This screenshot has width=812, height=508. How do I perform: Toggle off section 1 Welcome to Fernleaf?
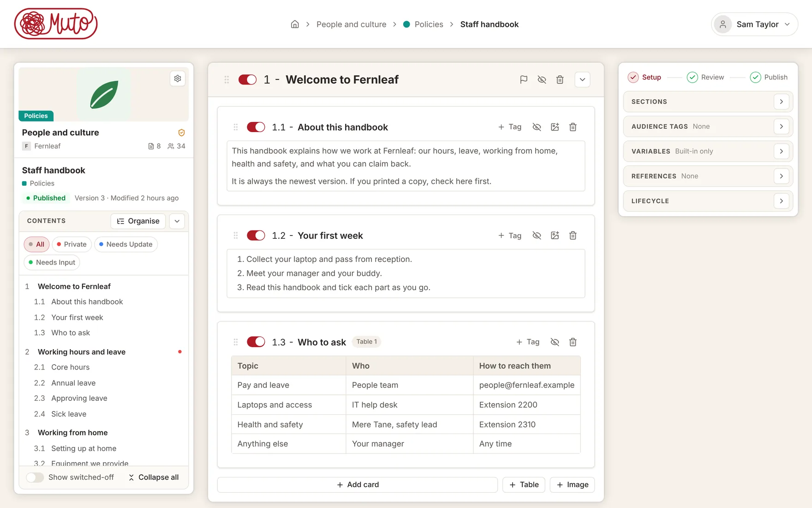coord(247,79)
